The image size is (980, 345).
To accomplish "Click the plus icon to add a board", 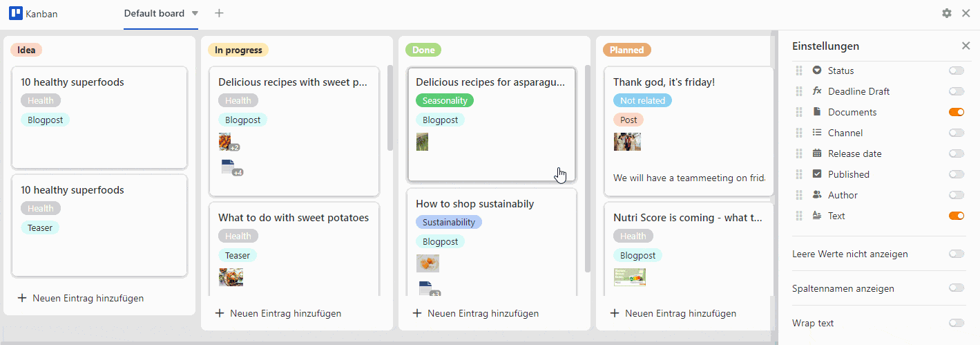I will point(219,13).
